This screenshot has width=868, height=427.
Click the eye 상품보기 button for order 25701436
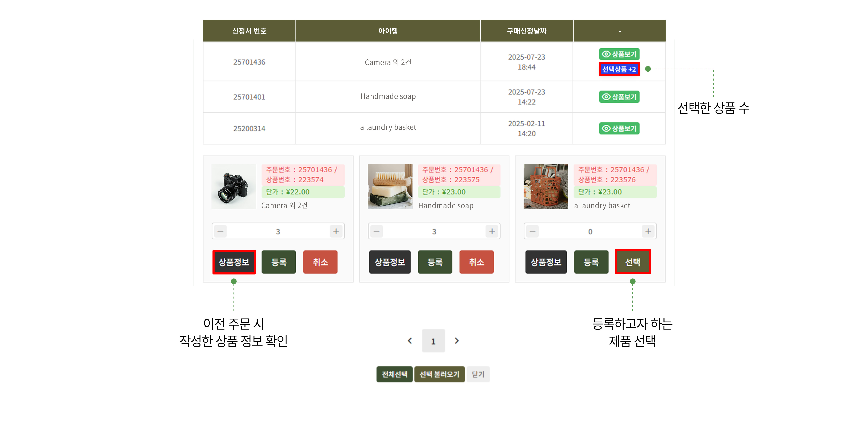pos(619,54)
